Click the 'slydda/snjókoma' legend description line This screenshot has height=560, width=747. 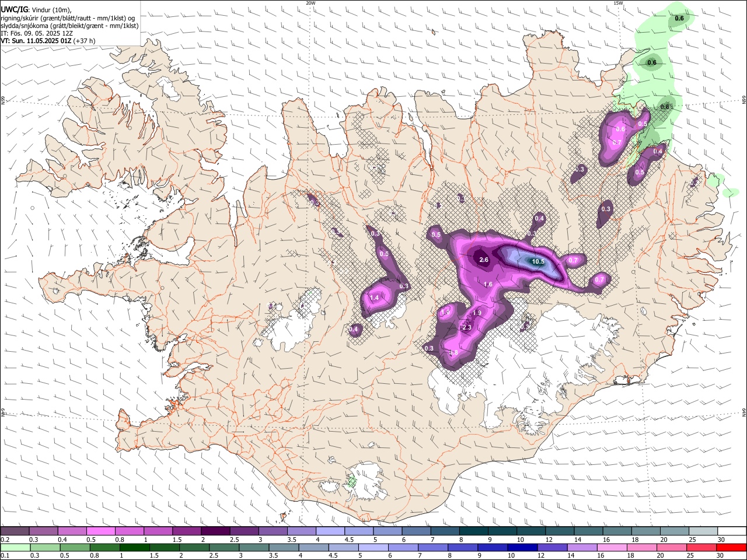point(69,26)
